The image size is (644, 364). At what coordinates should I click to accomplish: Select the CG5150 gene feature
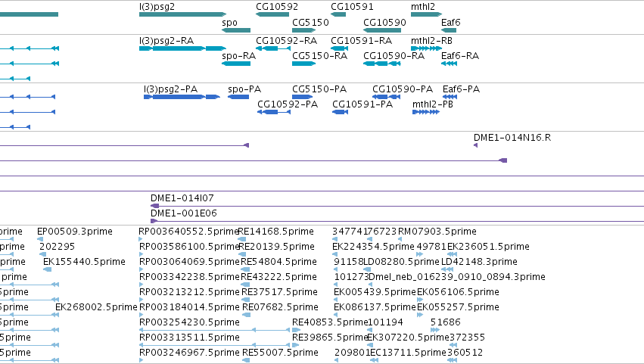(x=304, y=30)
